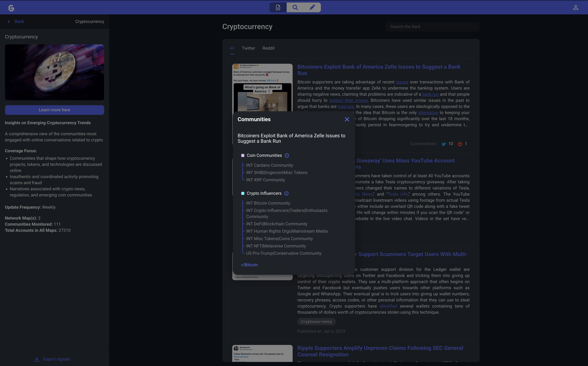Click the cyan Crypto Influencers color swatch
This screenshot has height=366, width=588.
click(x=243, y=193)
